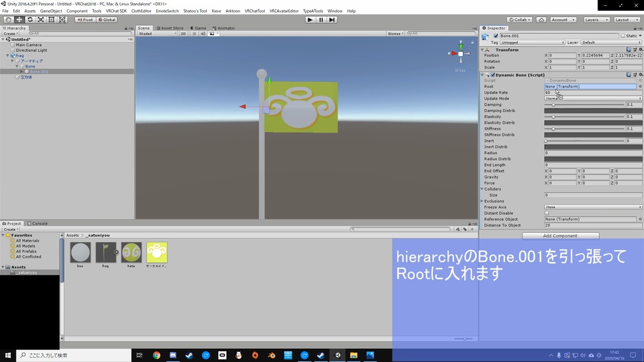
Task: Click the Add Component button
Action: click(x=560, y=236)
